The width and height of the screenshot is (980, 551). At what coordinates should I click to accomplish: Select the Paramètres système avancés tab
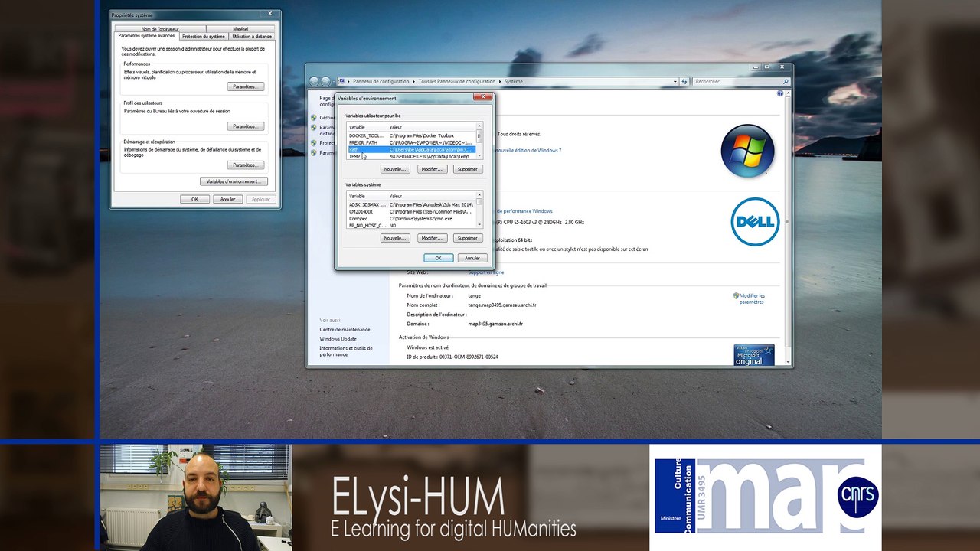147,36
